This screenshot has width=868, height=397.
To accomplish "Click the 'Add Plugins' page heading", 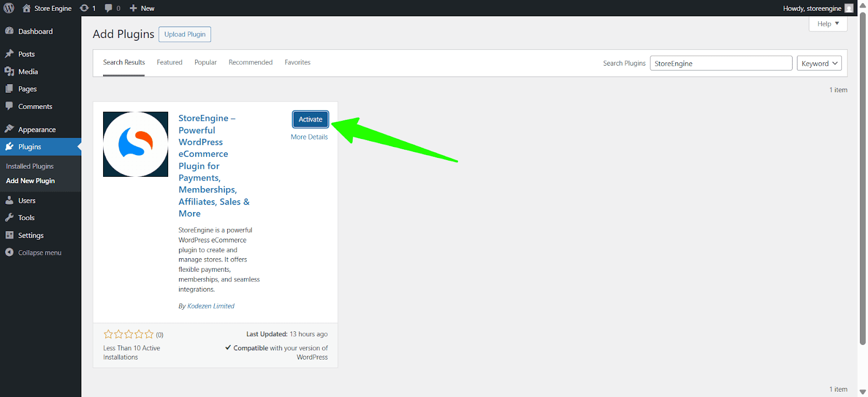I will click(x=123, y=34).
